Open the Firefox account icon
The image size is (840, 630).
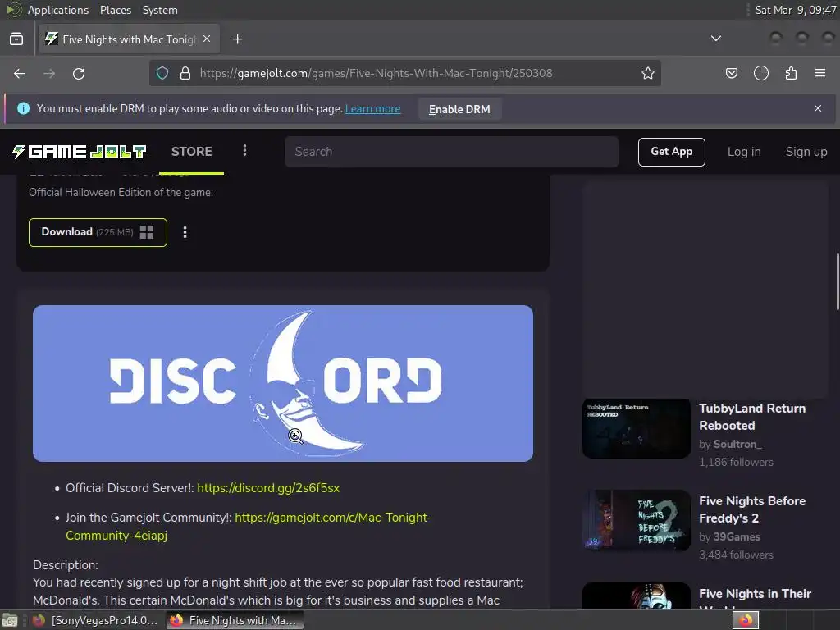[x=760, y=73]
